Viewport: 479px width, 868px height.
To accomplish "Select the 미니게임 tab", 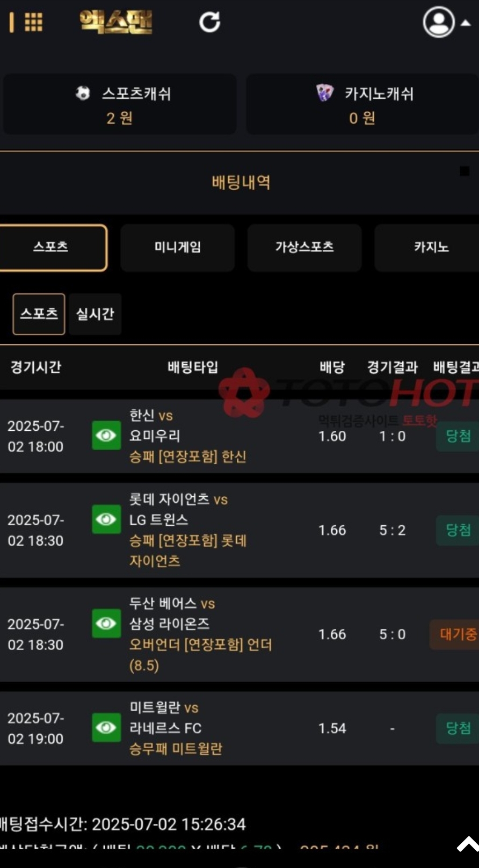I will tap(178, 248).
